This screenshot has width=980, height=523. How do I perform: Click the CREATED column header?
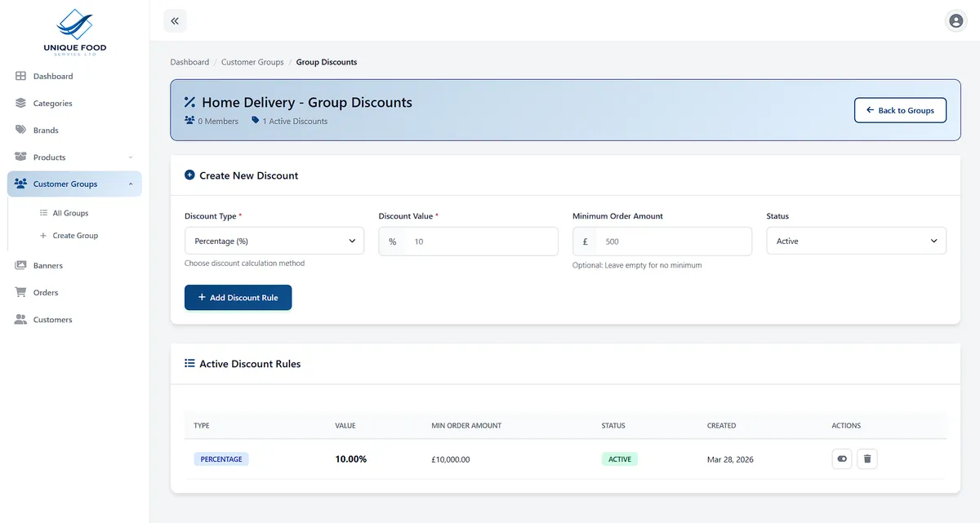722,425
